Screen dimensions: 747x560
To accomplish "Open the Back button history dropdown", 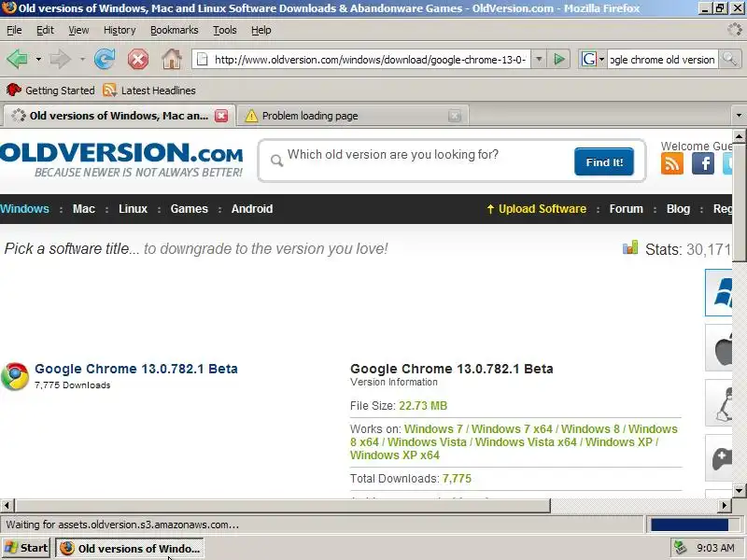I will click(38, 60).
